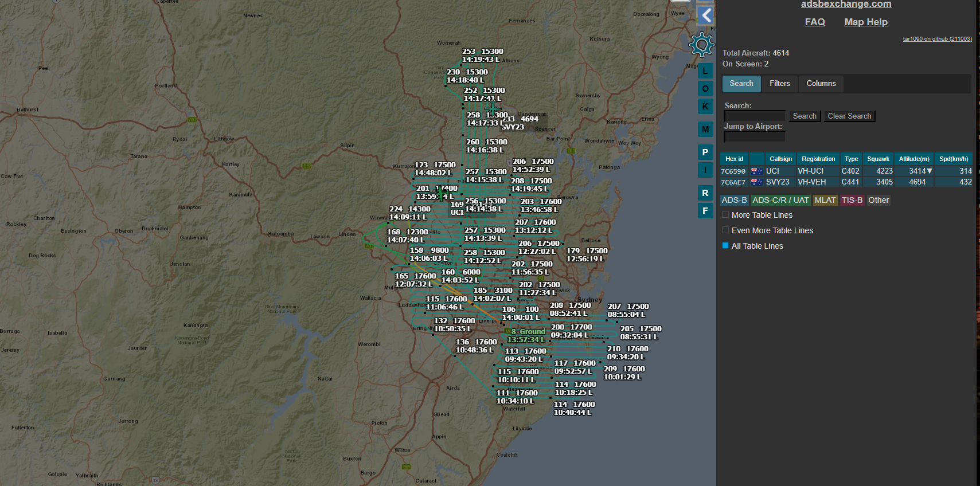This screenshot has height=486, width=980.
Task: Open the FAQ link
Action: pyautogui.click(x=815, y=22)
